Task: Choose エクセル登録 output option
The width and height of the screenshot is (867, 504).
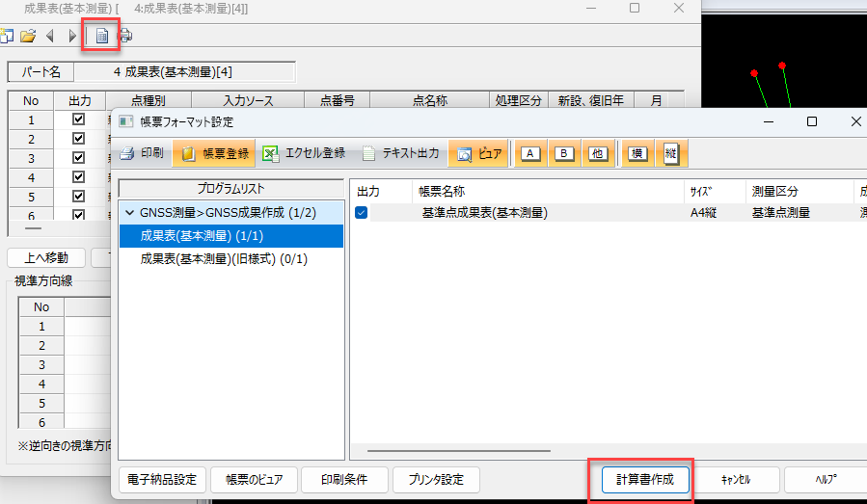Action: pos(304,153)
